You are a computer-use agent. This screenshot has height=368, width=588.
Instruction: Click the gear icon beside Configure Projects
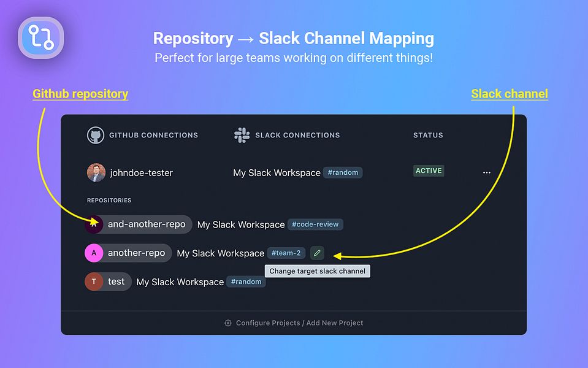227,323
